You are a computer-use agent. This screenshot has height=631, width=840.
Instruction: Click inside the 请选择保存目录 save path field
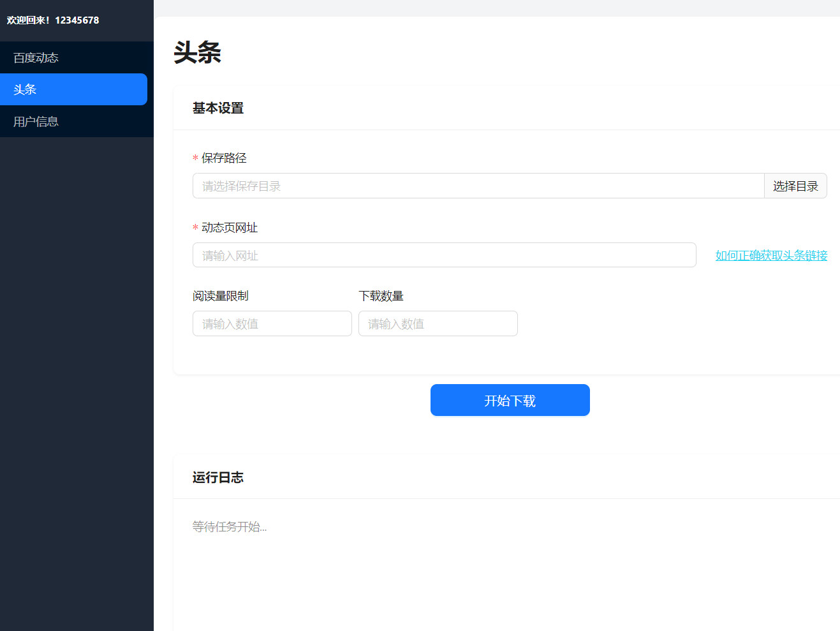tap(446, 186)
